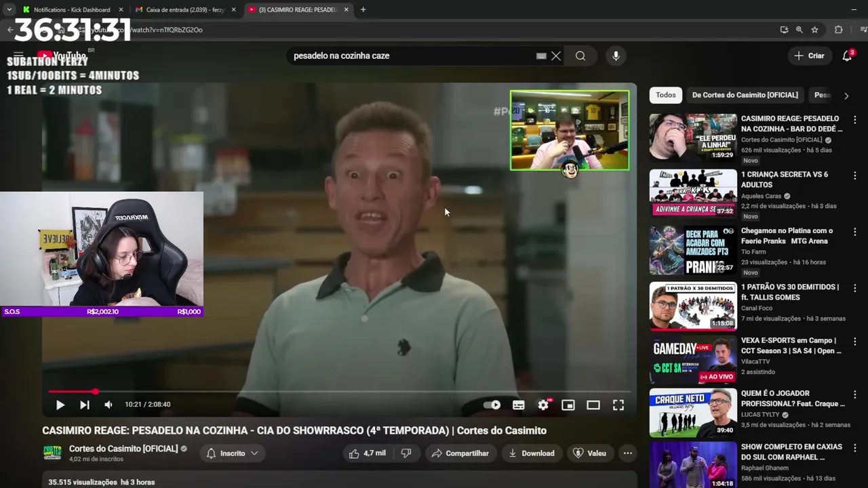Close the CASIMIRO REAGE browser tab
Viewport: 868px width, 488px height.
click(346, 9)
